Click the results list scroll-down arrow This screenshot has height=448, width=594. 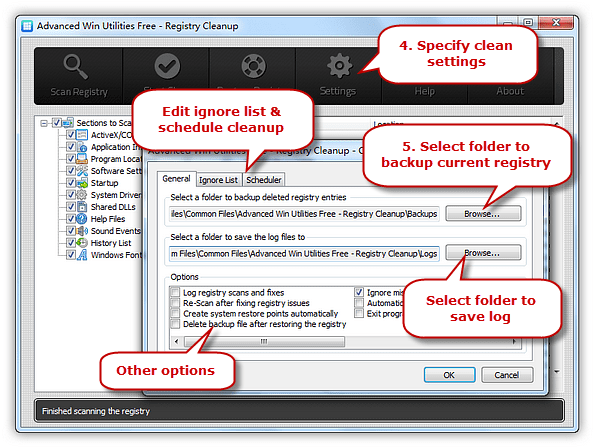[x=556, y=372]
